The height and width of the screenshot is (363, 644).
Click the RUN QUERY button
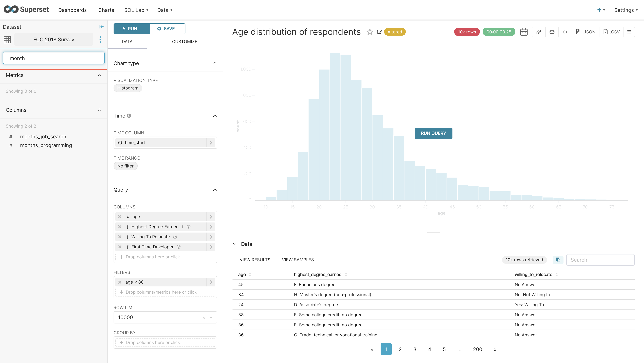click(433, 133)
